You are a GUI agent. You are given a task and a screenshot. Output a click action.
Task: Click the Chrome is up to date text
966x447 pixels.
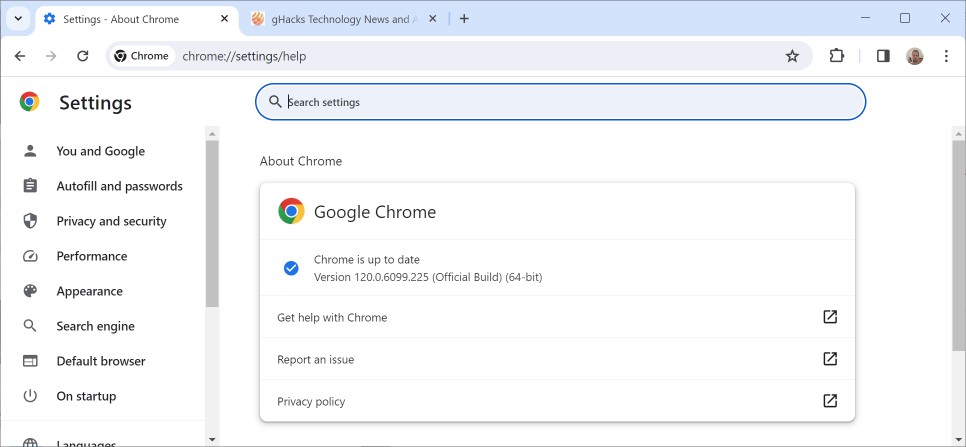[367, 260]
